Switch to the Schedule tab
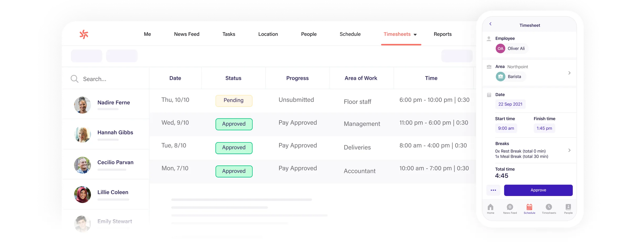The width and height of the screenshot is (644, 244). click(x=350, y=34)
